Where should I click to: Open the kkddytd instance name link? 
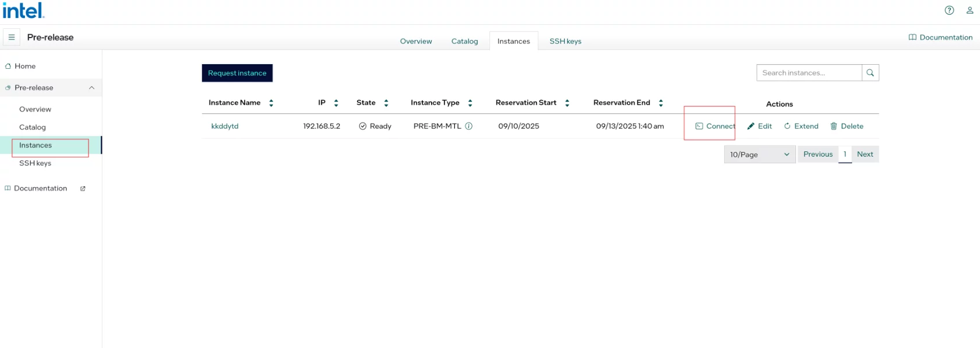(225, 126)
